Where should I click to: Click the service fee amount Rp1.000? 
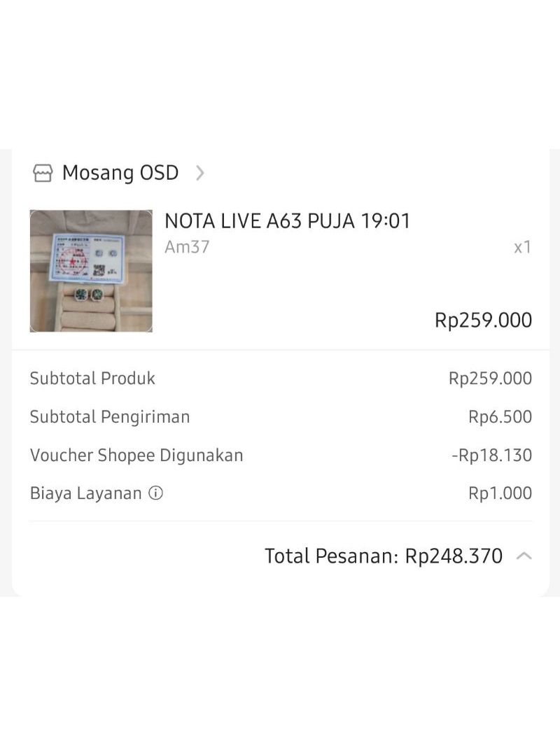coord(500,493)
